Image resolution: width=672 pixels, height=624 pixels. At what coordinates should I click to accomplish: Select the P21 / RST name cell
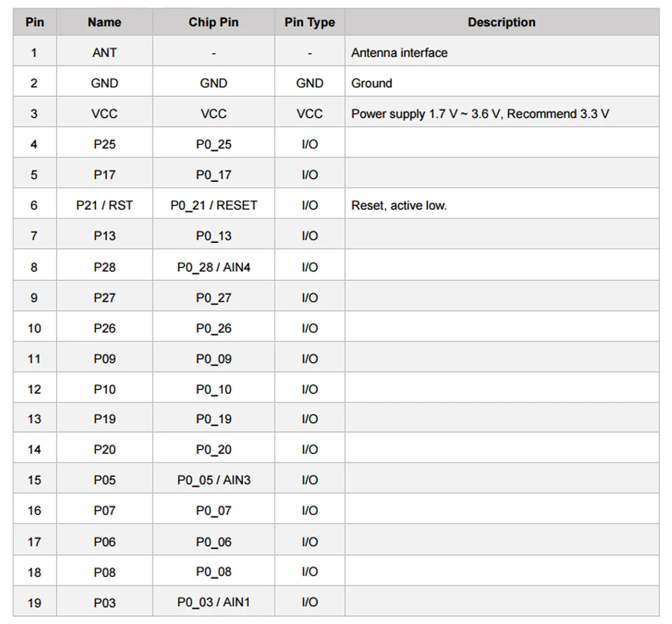(x=104, y=205)
